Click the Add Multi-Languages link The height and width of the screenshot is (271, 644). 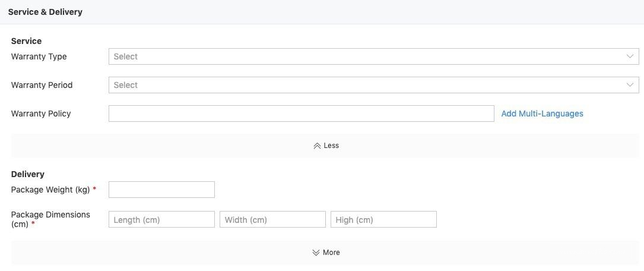point(542,114)
